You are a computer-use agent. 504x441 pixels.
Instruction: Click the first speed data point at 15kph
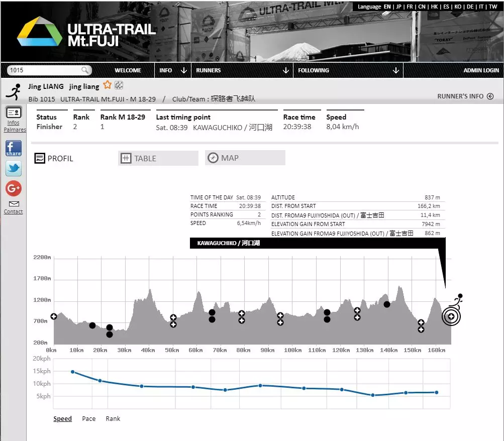coord(73,372)
